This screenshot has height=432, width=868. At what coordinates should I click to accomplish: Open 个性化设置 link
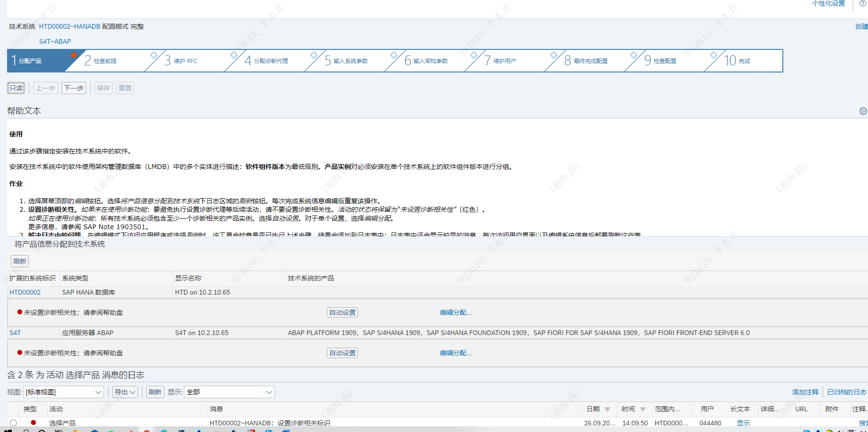coord(828,4)
